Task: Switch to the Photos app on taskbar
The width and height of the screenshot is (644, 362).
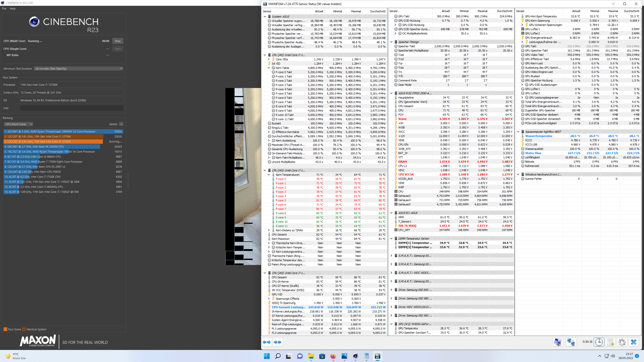Action: (344, 356)
